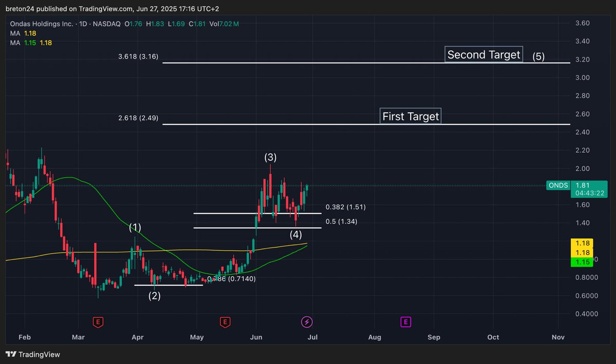Click the Mar label on time axis
Viewport: 616px width, 364px height.
click(x=78, y=337)
